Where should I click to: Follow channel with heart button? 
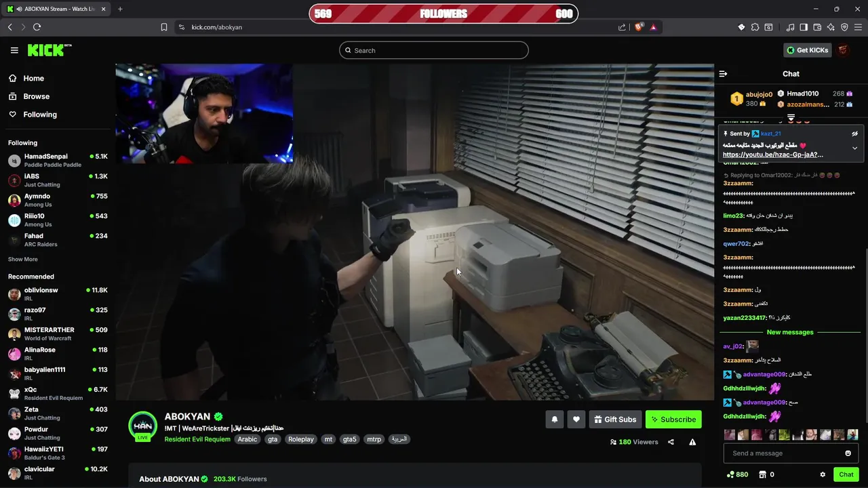tap(576, 420)
